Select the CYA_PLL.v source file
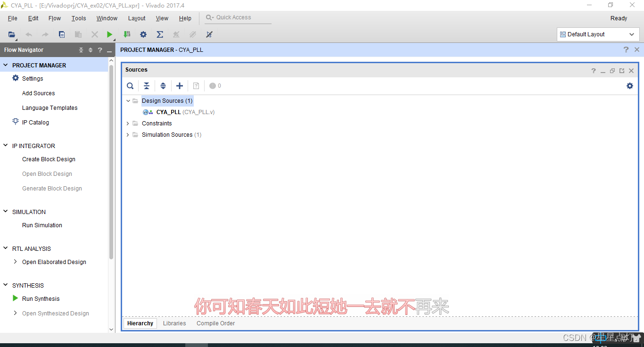This screenshot has width=644, height=347. [169, 112]
